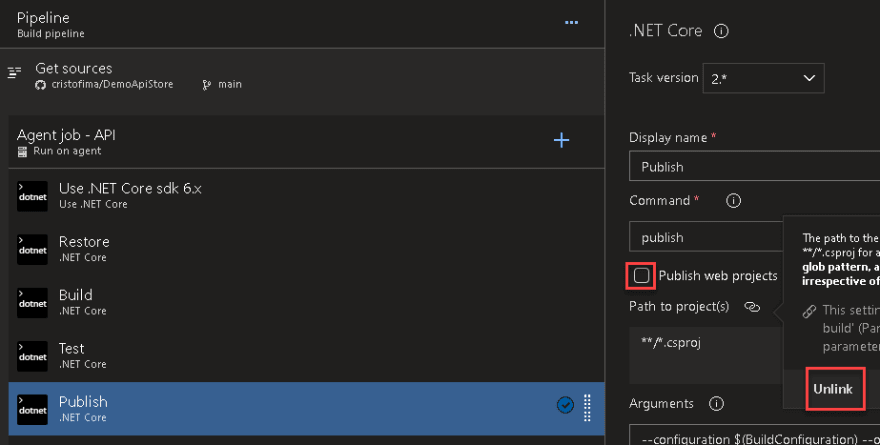Click the Unlink button in the tooltip

coord(832,389)
